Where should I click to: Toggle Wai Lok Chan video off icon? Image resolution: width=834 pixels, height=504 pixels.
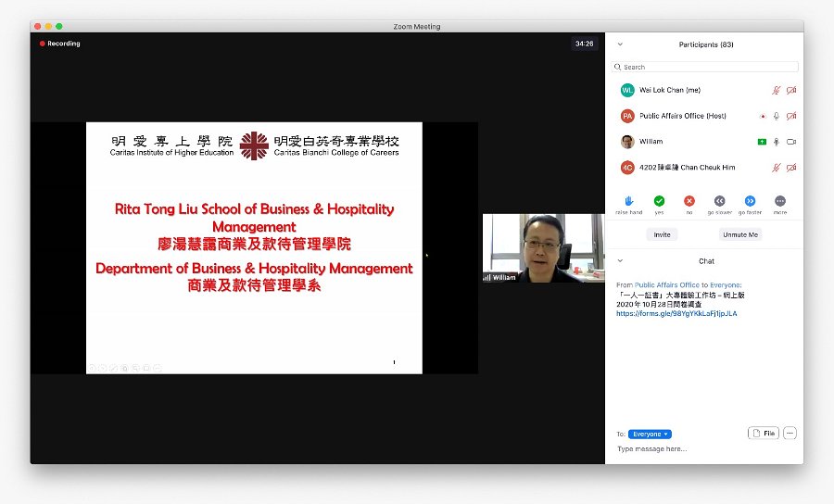pyautogui.click(x=791, y=91)
